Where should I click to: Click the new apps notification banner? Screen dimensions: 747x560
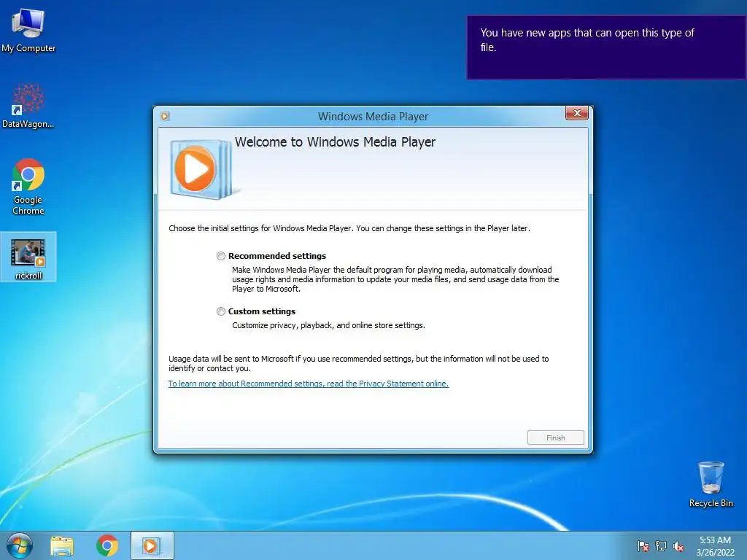pyautogui.click(x=606, y=47)
